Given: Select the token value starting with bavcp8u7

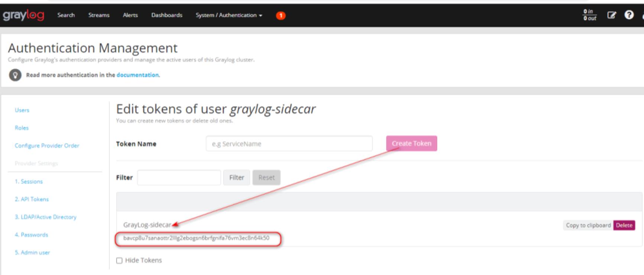Looking at the screenshot, I should pos(196,238).
